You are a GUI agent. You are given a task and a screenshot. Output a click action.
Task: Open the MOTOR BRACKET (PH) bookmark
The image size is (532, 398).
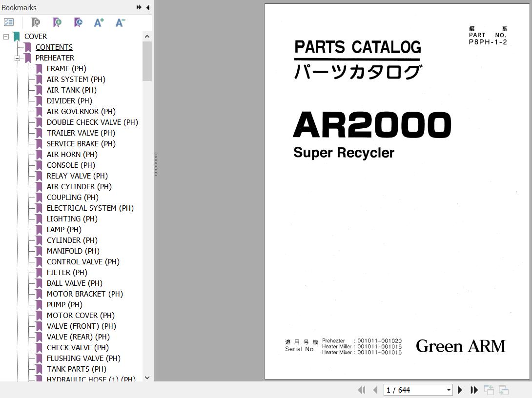click(x=85, y=294)
